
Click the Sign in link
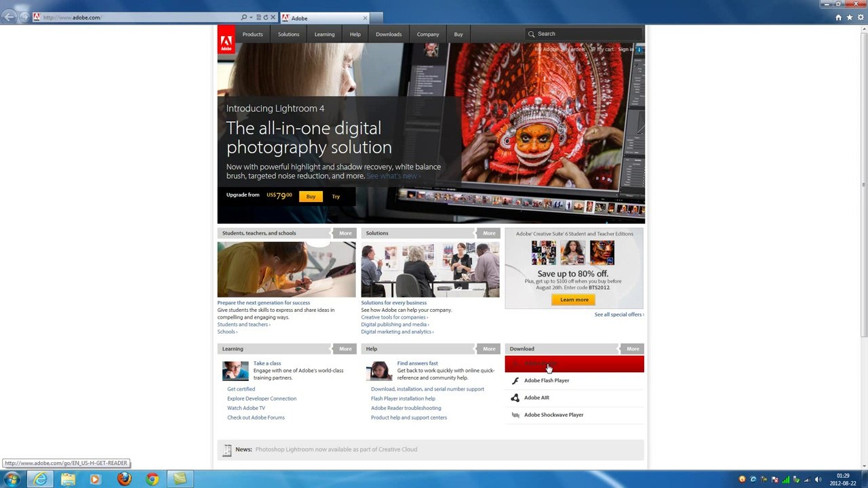(626, 49)
